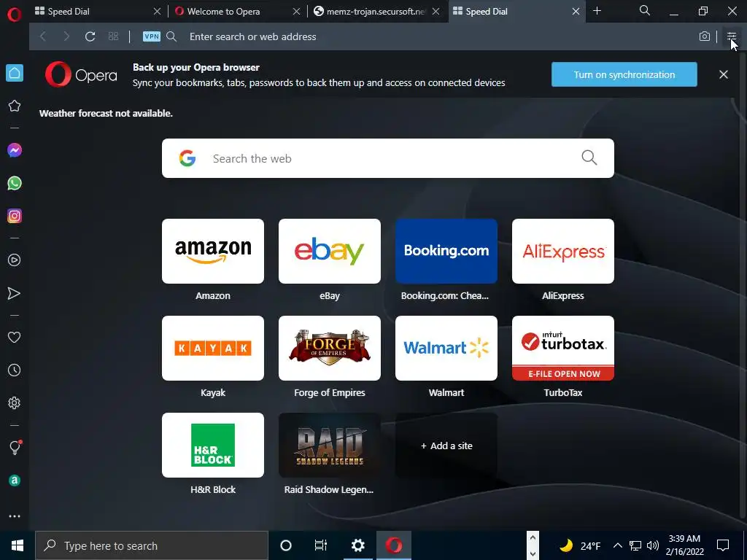Open the taskbar clock showing 3:39 AM

tap(684, 545)
